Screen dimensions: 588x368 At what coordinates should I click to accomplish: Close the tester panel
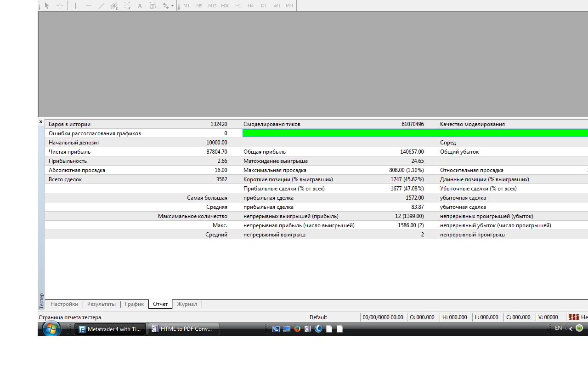[41, 122]
